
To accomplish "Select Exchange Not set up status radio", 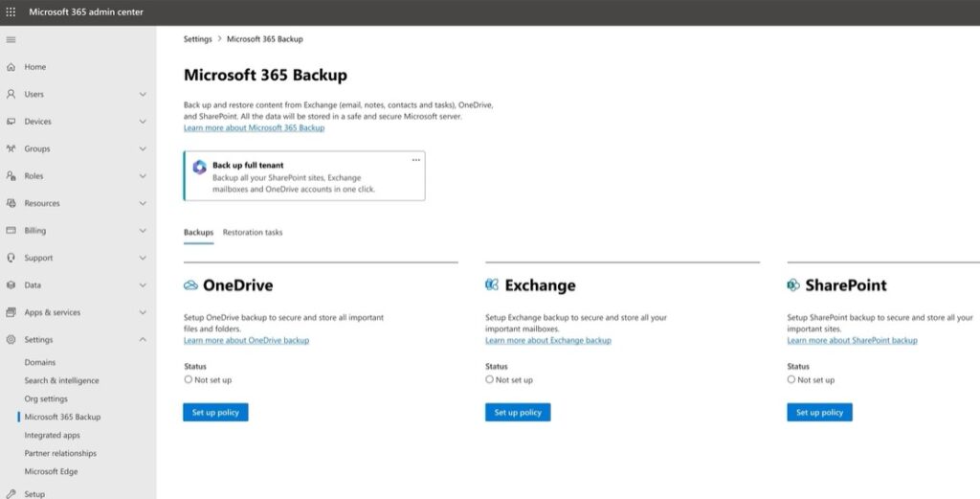I will [x=489, y=379].
